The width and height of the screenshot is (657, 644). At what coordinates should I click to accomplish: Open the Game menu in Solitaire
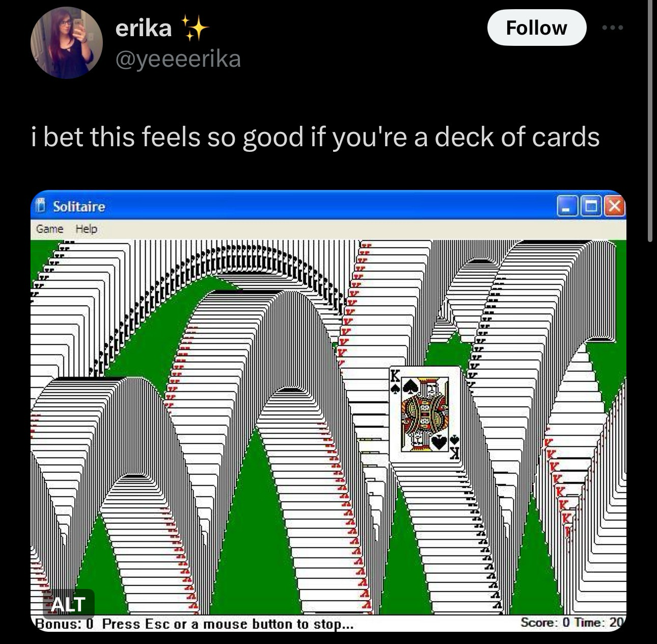tap(50, 229)
